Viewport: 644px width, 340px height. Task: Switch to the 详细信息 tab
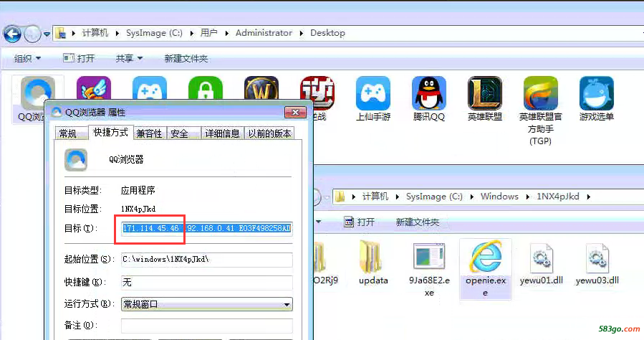coord(222,133)
